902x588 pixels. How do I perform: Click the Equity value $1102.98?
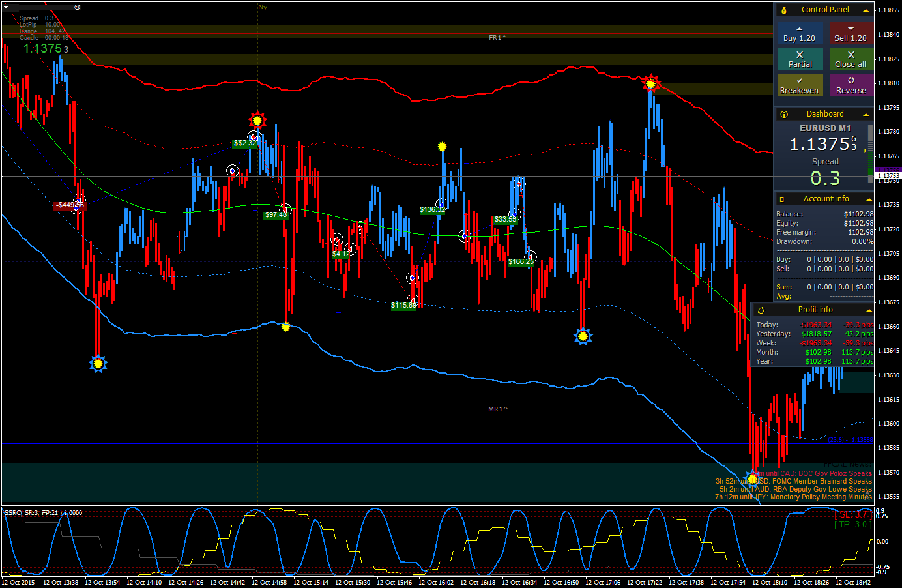[858, 223]
